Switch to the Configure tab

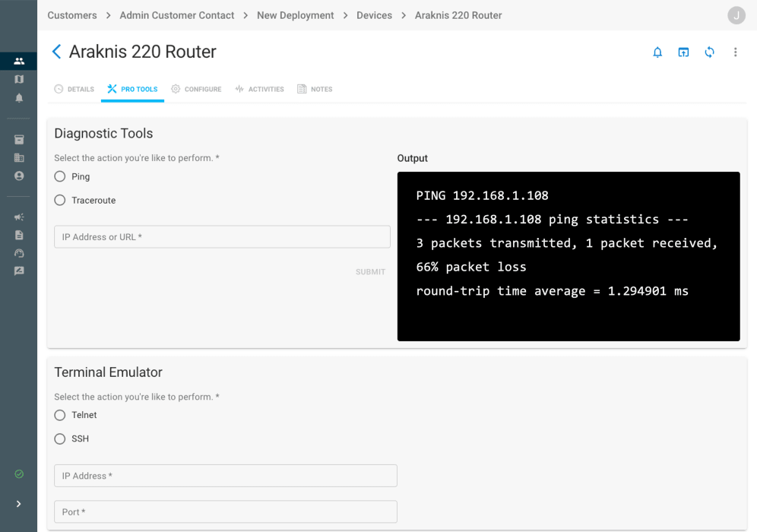pyautogui.click(x=196, y=89)
